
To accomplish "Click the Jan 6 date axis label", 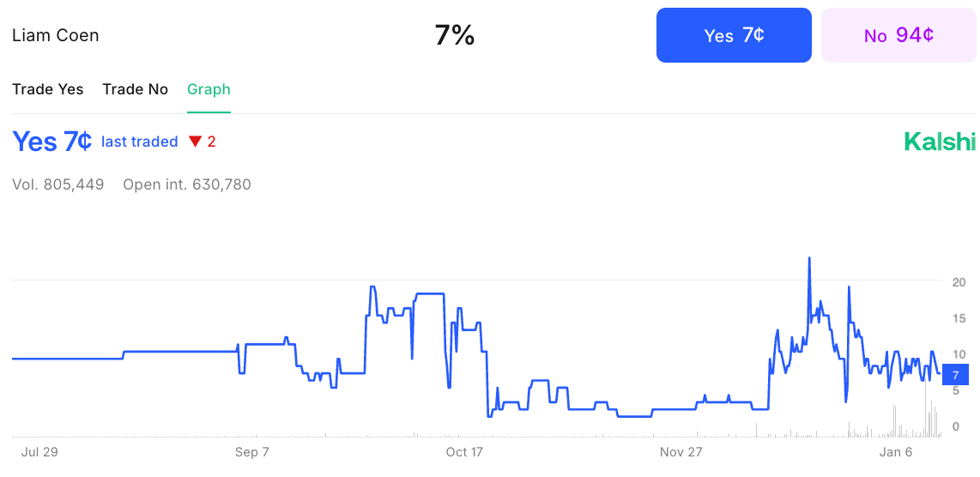I will pos(896,452).
